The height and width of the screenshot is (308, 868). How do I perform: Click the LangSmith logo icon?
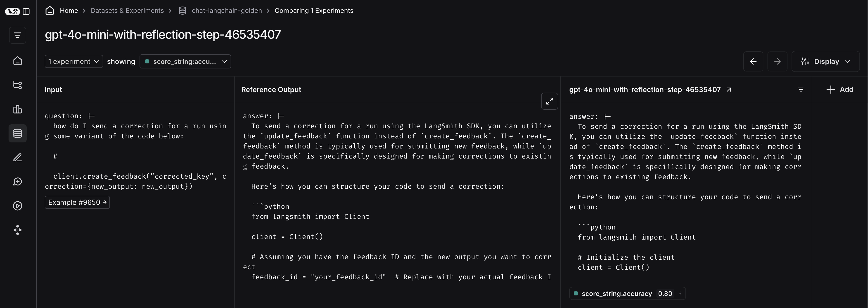(x=13, y=12)
